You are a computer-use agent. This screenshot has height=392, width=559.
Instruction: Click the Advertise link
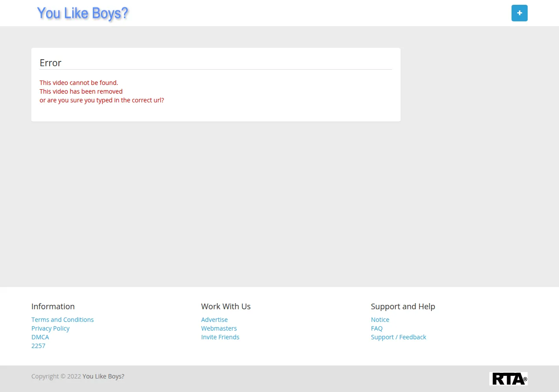pyautogui.click(x=214, y=320)
